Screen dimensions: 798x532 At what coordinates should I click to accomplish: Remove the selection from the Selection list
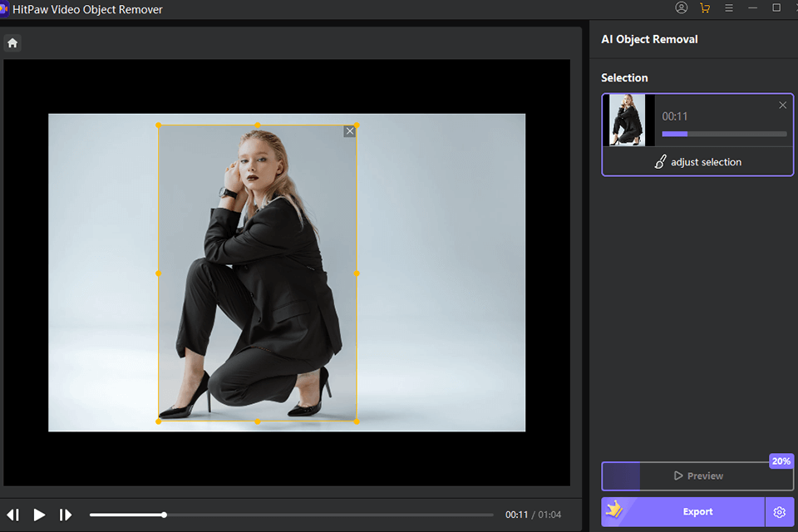coord(782,106)
